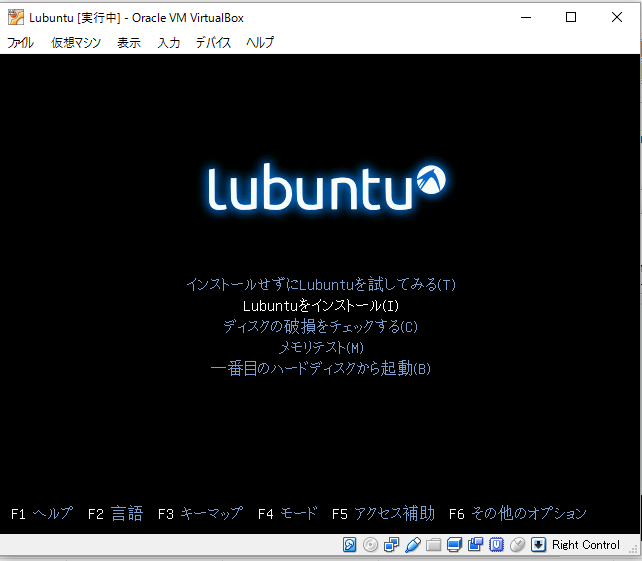
Task: Minimize the VirtualBox window
Action: 526,17
